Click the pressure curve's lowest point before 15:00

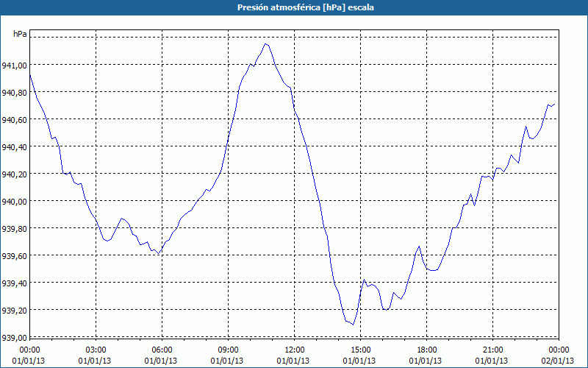(x=354, y=325)
